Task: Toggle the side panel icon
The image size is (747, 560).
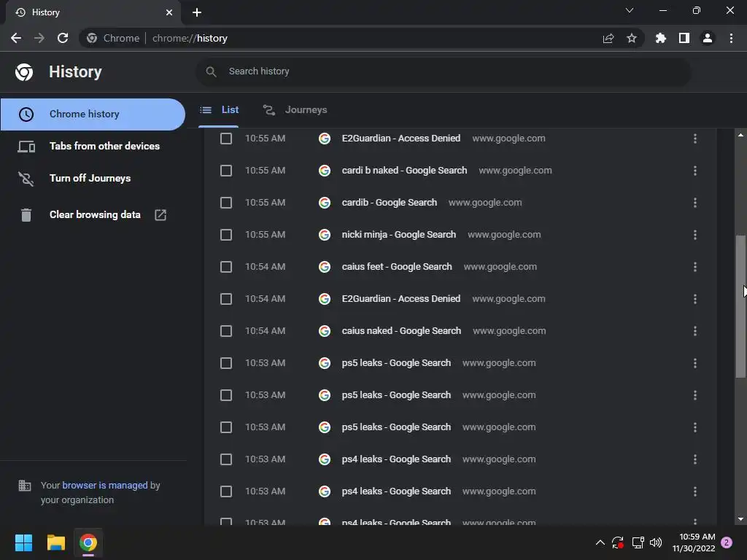Action: [x=684, y=38]
